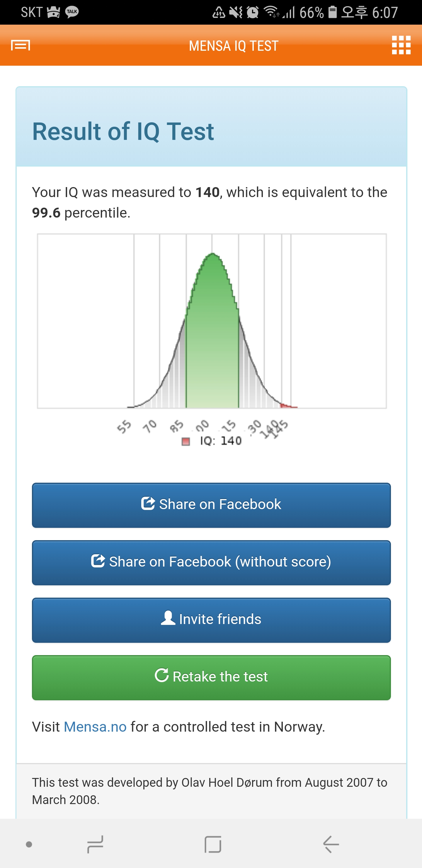
Task: Open the Mensa.no link
Action: point(95,727)
